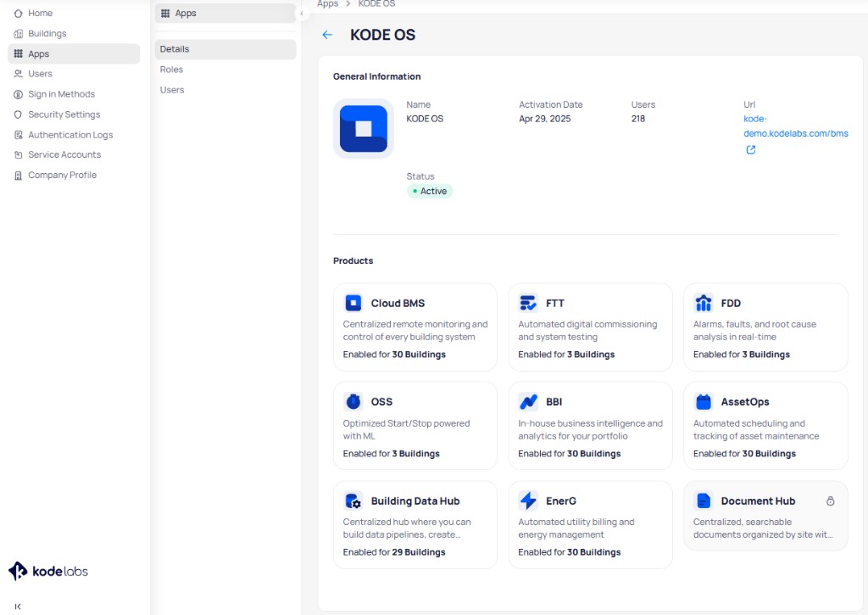This screenshot has height=615, width=868.
Task: Click the Service Accounts icon
Action: (x=19, y=155)
